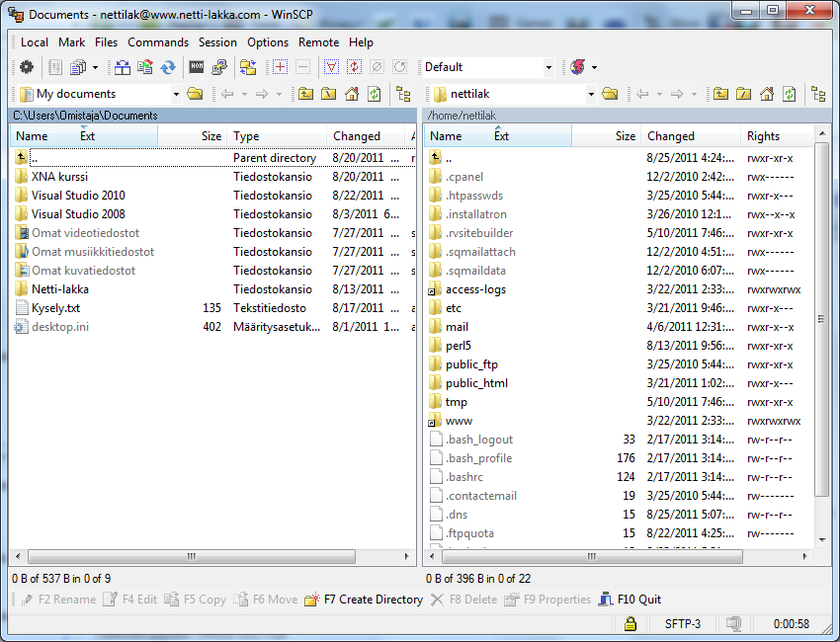Open in PuTTY toolbar icon
Screen dimensions: 840x642
pyautogui.click(x=219, y=67)
